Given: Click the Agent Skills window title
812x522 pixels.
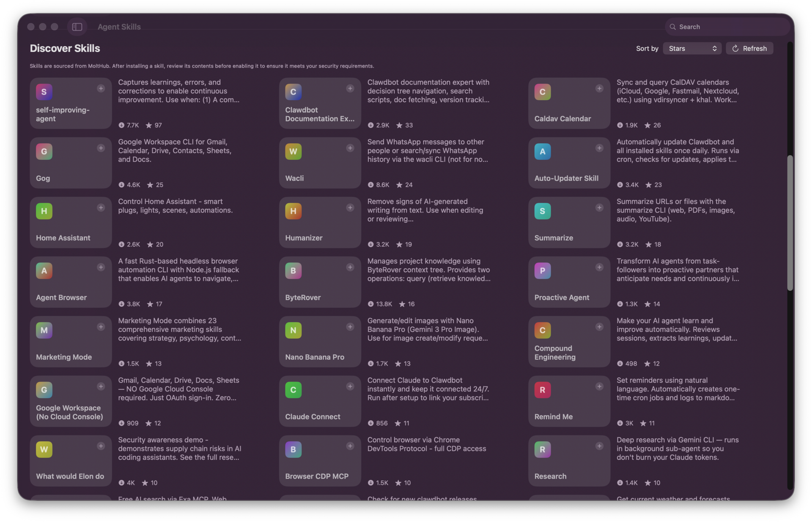Looking at the screenshot, I should point(119,27).
